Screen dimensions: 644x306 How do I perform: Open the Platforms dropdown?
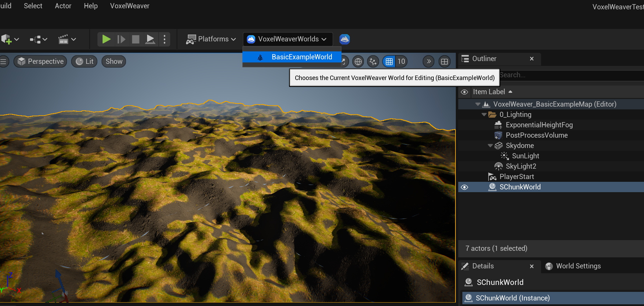coord(211,39)
